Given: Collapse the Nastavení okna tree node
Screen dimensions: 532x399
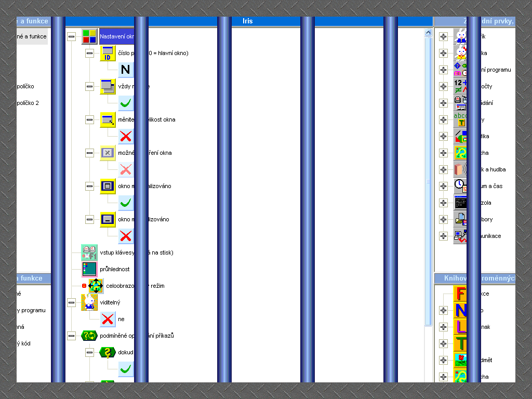Looking at the screenshot, I should tap(71, 36).
